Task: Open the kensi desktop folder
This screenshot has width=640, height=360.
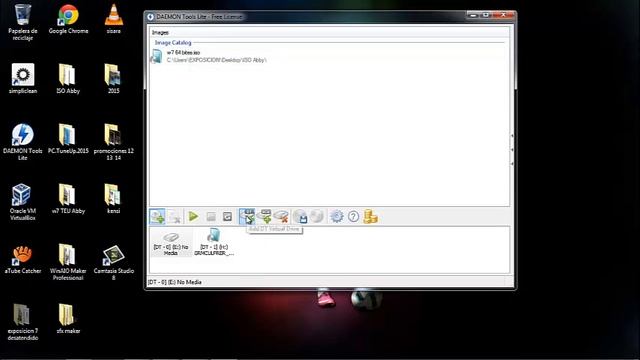Action: click(x=113, y=199)
